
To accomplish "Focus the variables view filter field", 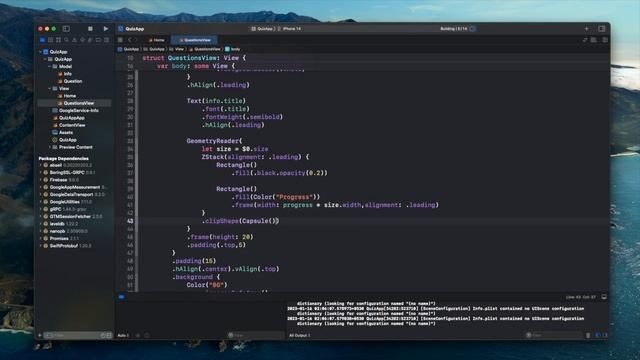I will click(256, 335).
